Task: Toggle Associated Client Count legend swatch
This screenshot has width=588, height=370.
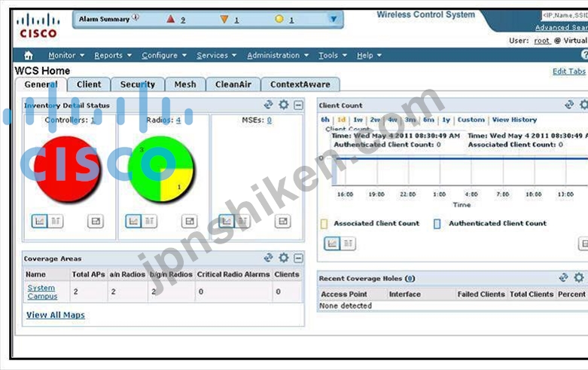Action: click(324, 224)
